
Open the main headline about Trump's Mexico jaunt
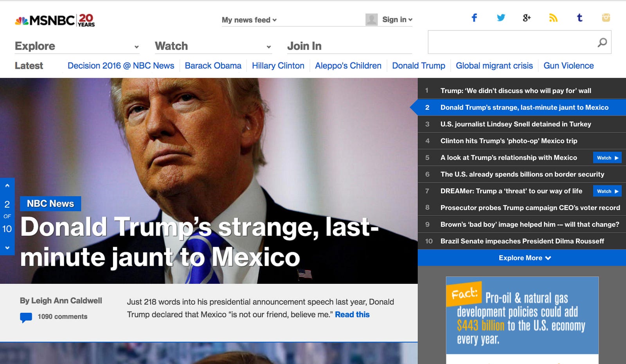coord(200,242)
